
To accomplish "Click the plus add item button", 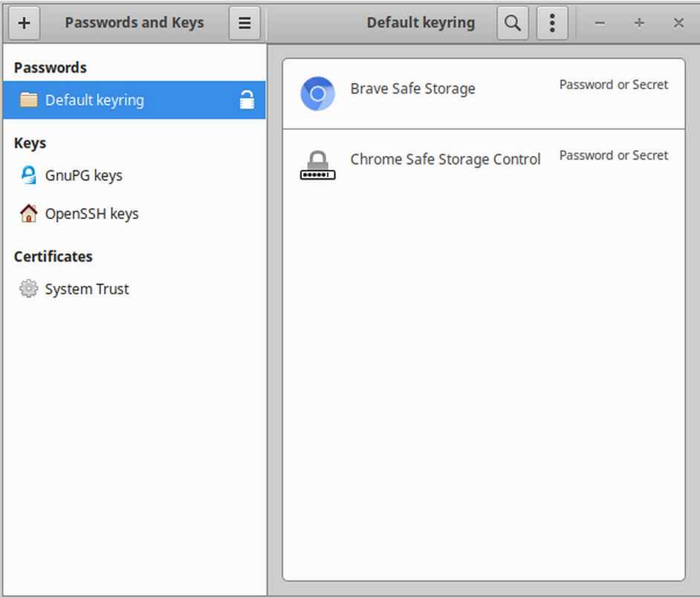I will click(24, 23).
